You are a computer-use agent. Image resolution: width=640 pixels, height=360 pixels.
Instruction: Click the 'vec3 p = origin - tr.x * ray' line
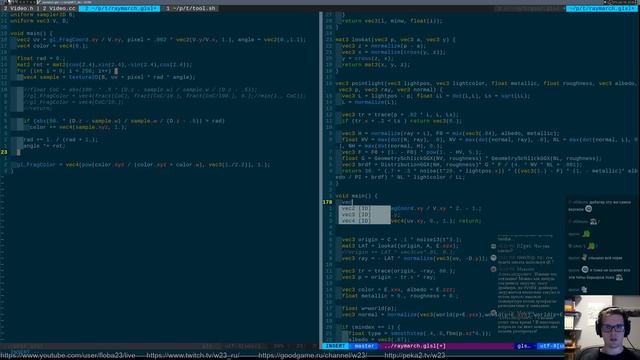[x=389, y=277]
